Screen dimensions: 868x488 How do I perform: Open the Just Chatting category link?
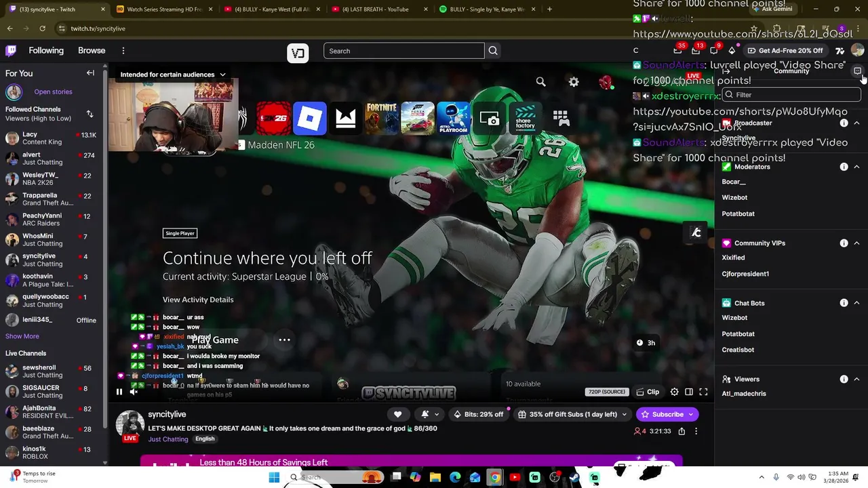168,439
